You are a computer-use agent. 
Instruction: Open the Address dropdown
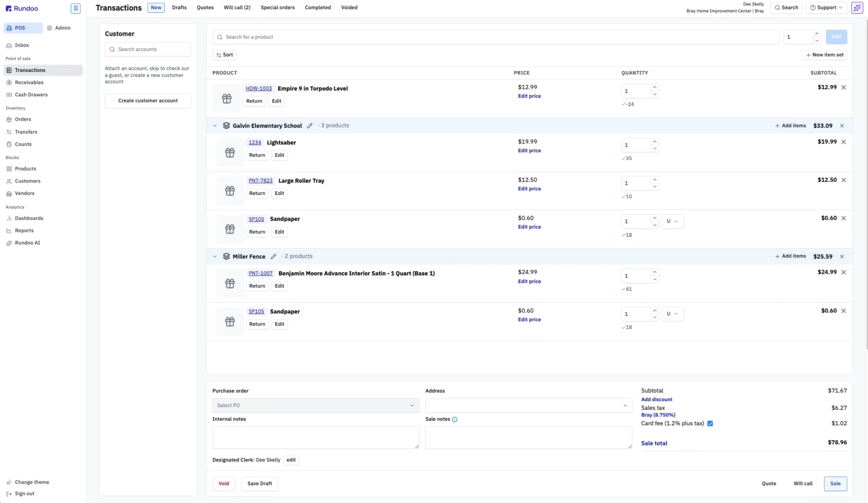[528, 405]
